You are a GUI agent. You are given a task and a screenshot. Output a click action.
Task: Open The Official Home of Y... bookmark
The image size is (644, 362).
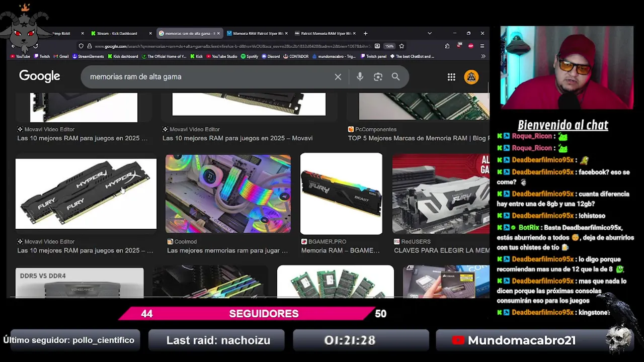[x=164, y=56]
